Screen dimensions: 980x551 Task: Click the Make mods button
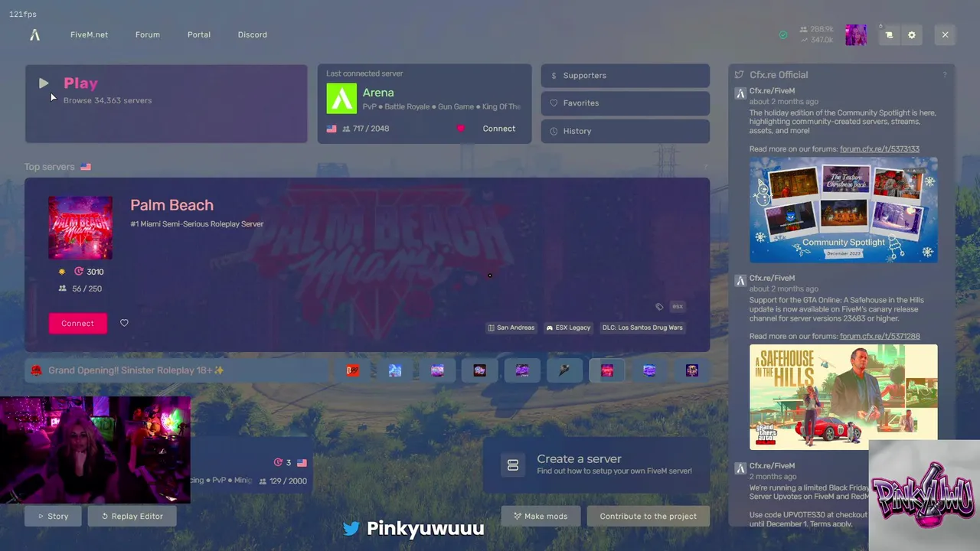pos(541,516)
